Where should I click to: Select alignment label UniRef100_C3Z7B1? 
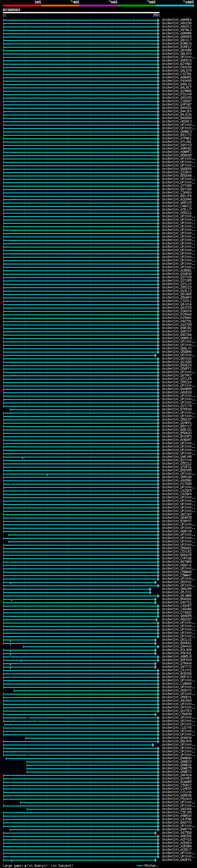point(177,74)
